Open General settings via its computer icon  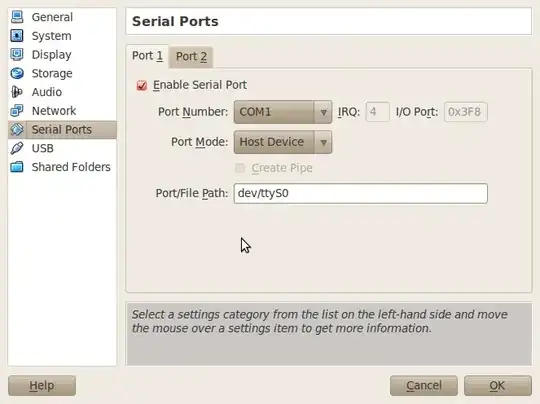point(17,17)
